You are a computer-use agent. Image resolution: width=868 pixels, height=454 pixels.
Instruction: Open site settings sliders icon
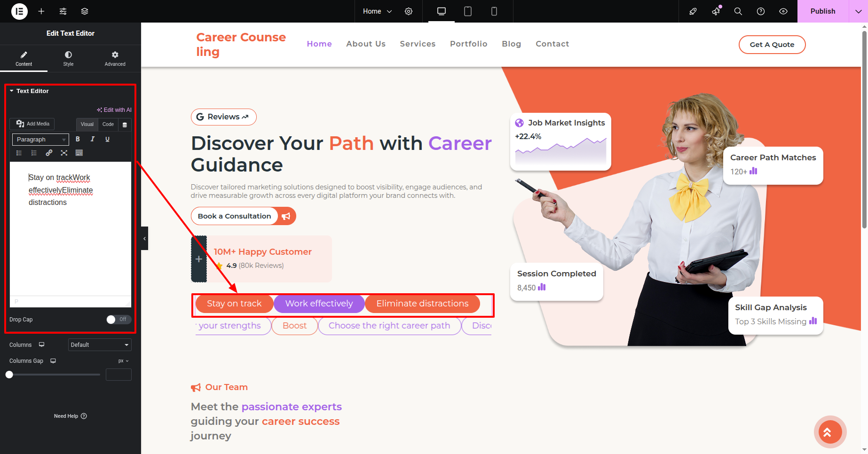coord(63,11)
